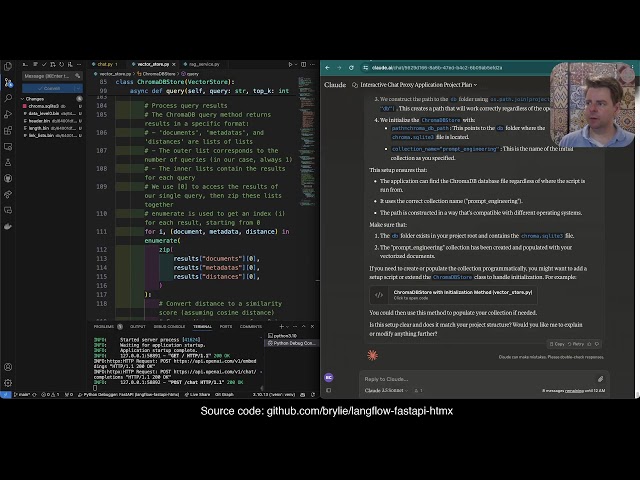Viewport: 640px width, 480px height.
Task: Click the Python Debugger FastAPI status bar item
Action: click(x=129, y=395)
